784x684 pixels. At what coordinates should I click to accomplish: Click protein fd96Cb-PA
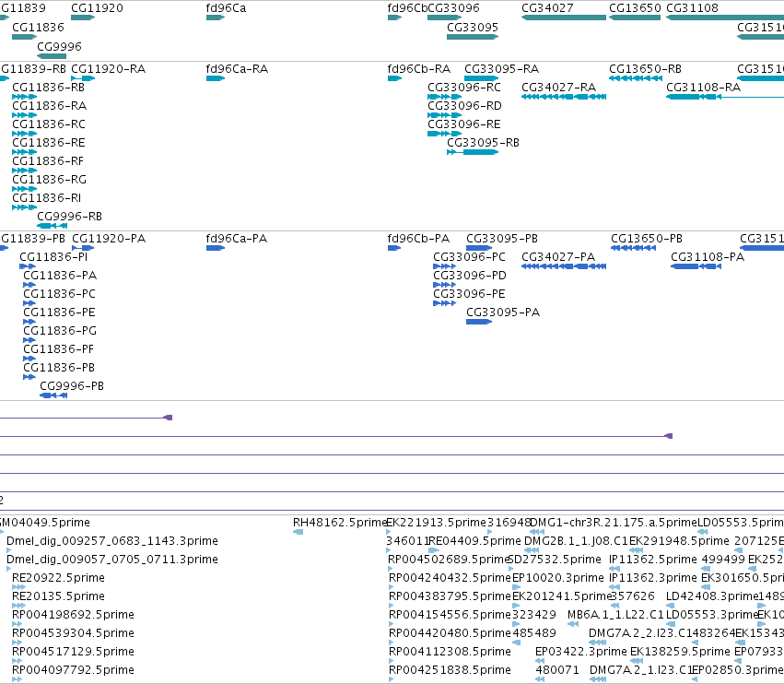coord(394,248)
